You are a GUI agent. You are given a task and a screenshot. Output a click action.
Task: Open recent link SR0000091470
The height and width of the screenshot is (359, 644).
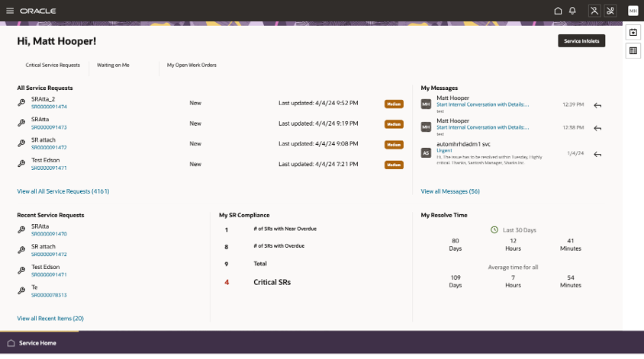(49, 234)
